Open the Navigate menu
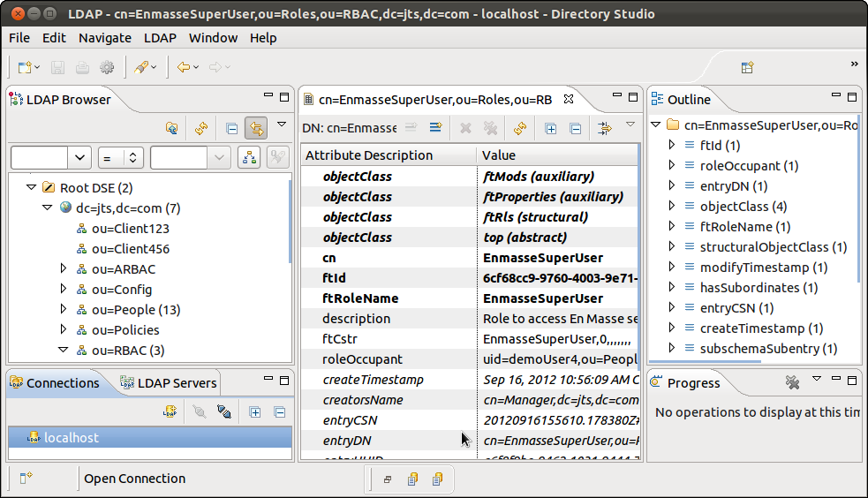The height and width of the screenshot is (498, 868). (104, 38)
